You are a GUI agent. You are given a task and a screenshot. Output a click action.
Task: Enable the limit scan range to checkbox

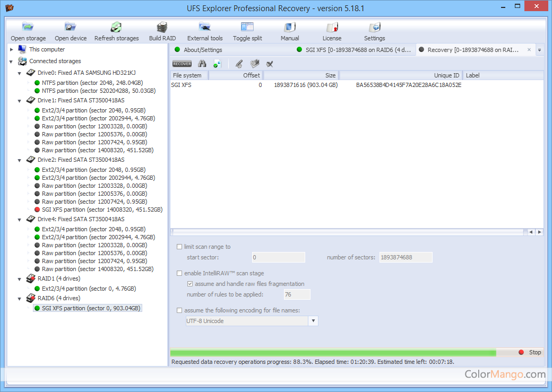point(179,247)
